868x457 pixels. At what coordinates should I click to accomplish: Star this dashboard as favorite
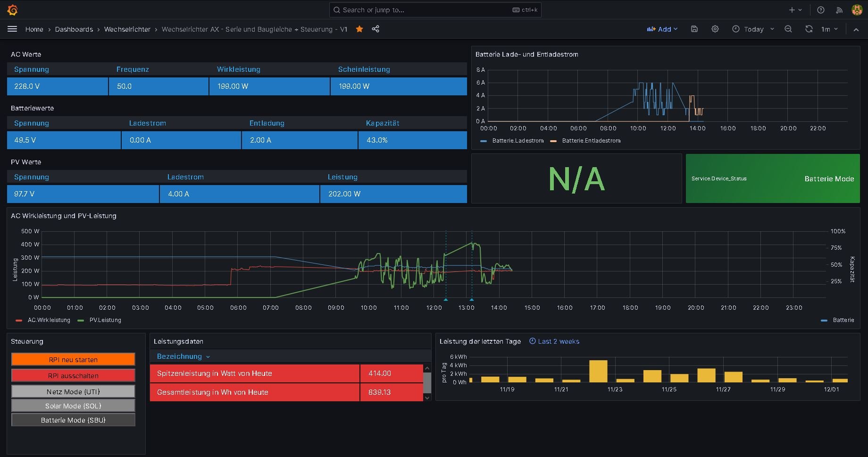[x=359, y=29]
